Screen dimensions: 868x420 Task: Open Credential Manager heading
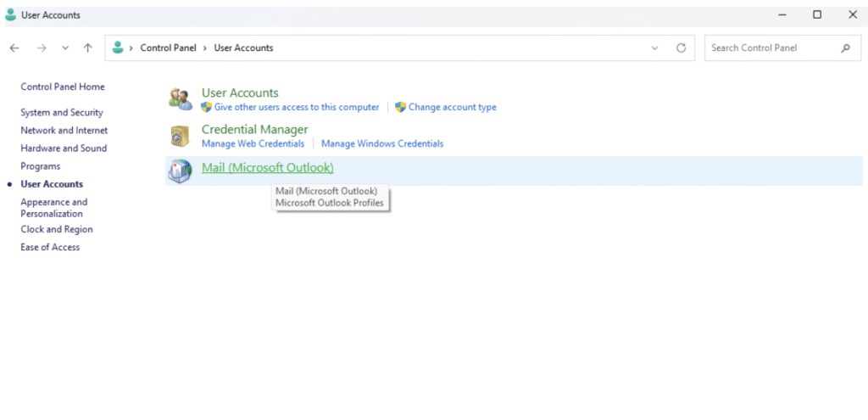(254, 130)
